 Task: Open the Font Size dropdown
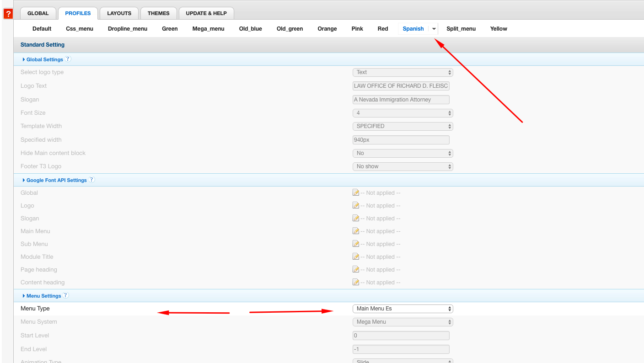[402, 113]
